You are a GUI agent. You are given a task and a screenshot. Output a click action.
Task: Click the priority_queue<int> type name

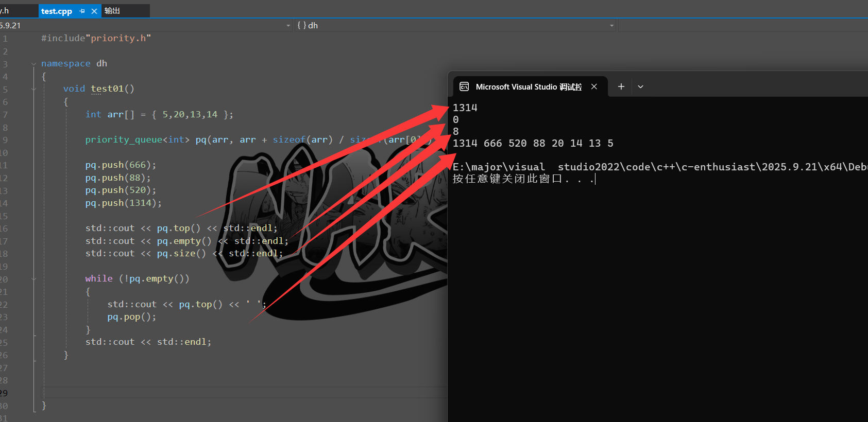pyautogui.click(x=138, y=139)
